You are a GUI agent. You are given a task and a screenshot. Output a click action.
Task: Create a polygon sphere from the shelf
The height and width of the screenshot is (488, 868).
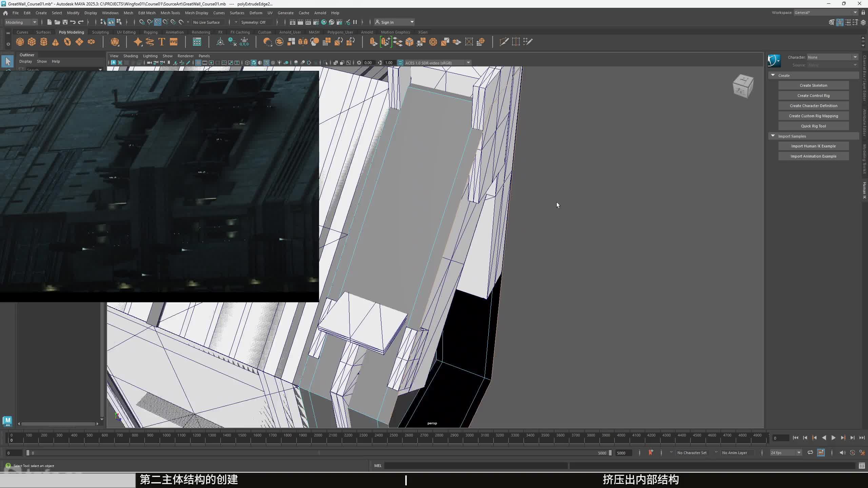20,42
